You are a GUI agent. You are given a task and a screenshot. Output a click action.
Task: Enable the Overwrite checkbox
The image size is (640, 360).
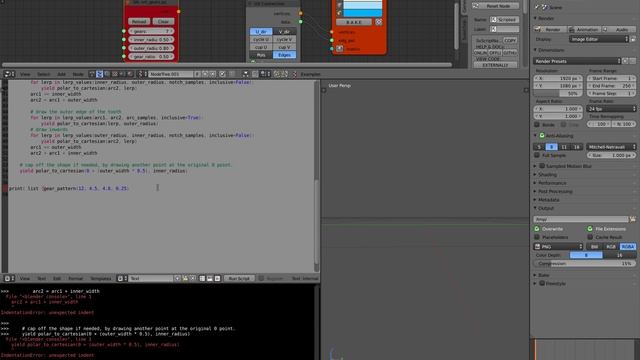coord(537,229)
